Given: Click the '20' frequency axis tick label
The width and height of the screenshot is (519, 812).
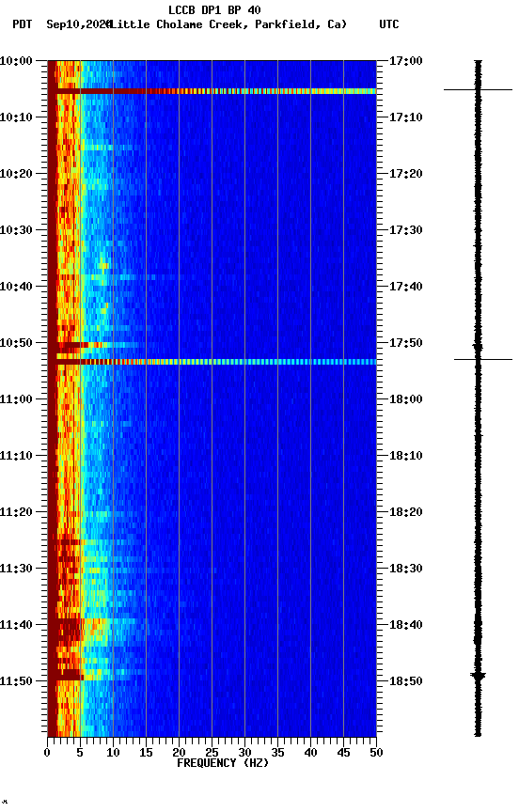Looking at the screenshot, I should [x=179, y=753].
